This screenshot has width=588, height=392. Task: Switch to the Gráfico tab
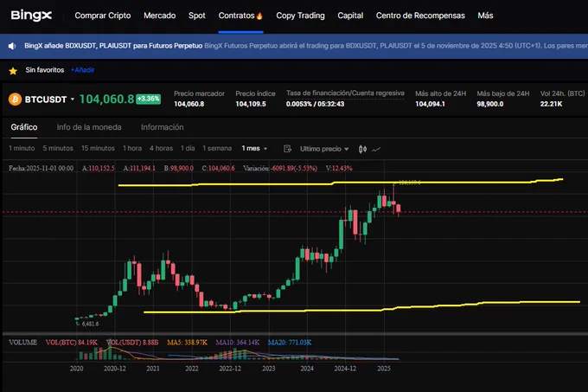coord(24,127)
